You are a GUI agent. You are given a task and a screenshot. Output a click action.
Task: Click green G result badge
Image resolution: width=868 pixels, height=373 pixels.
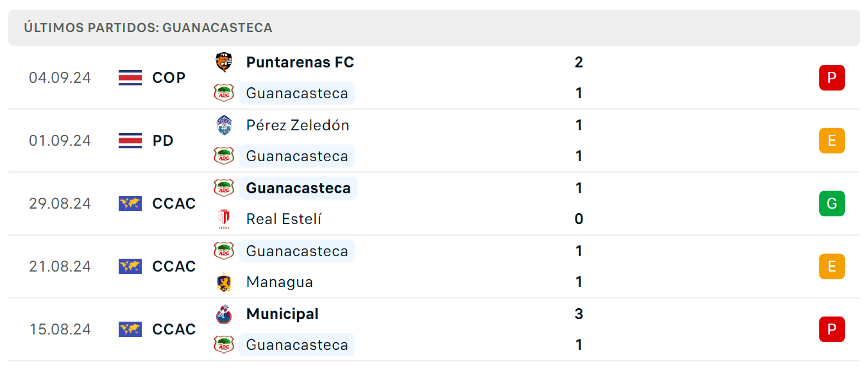(x=831, y=204)
